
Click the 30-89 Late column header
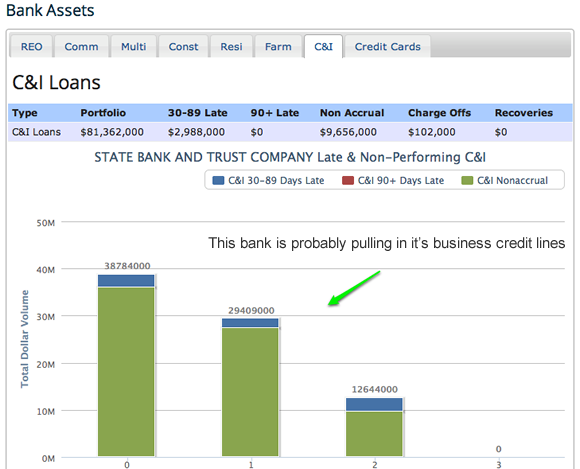198,113
